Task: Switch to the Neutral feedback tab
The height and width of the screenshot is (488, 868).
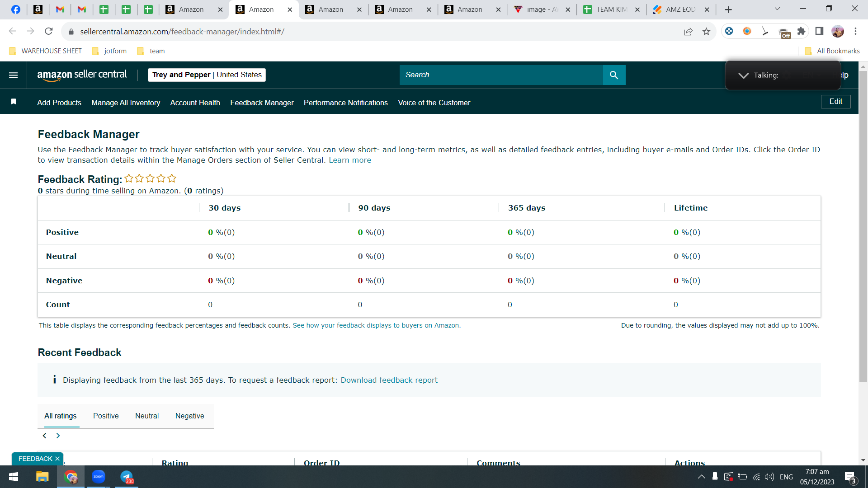Action: (147, 416)
